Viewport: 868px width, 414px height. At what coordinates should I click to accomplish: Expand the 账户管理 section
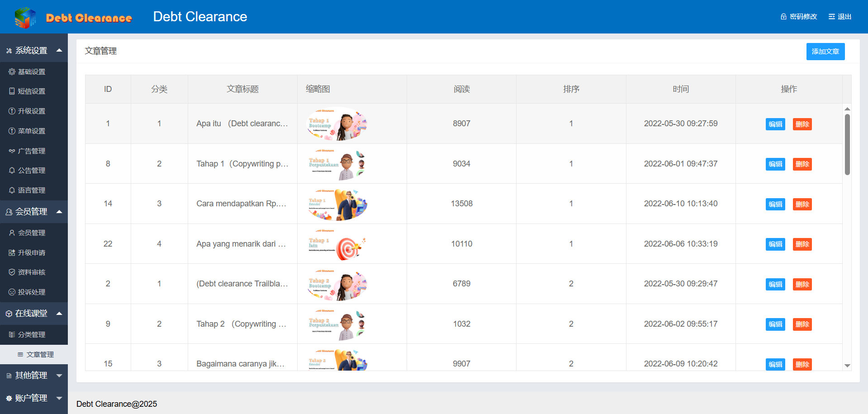coord(59,398)
